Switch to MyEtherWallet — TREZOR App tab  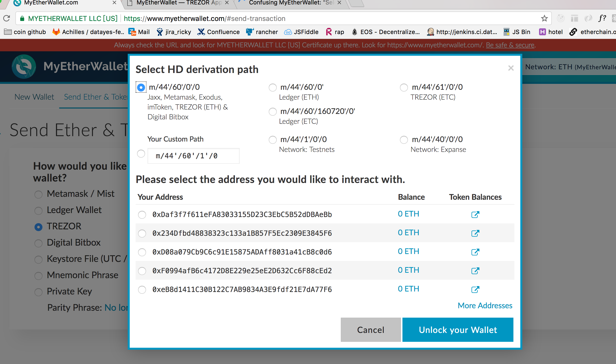[x=179, y=3]
